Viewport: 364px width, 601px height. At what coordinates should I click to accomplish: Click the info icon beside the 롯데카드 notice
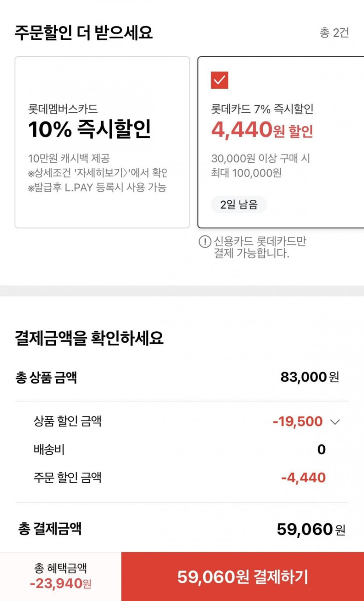click(204, 242)
